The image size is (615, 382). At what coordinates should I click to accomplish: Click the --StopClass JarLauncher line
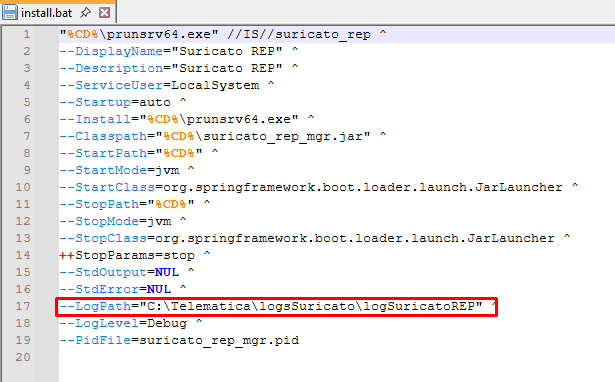[315, 238]
